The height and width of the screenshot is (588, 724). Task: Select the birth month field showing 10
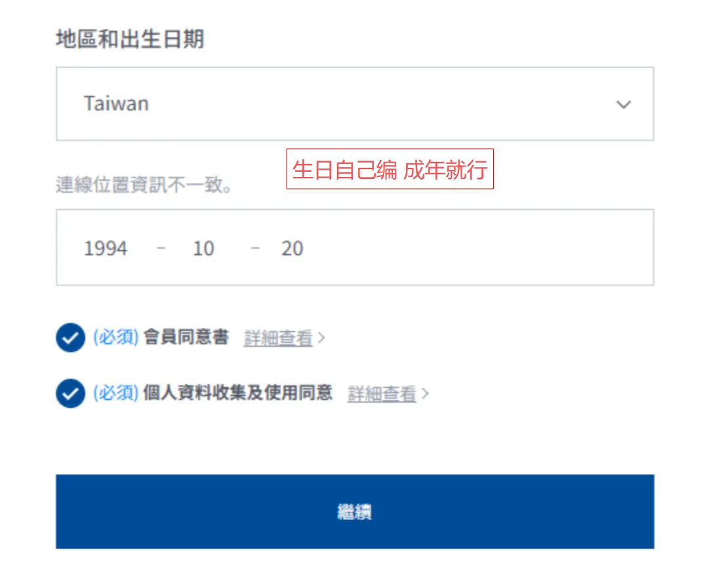[203, 248]
